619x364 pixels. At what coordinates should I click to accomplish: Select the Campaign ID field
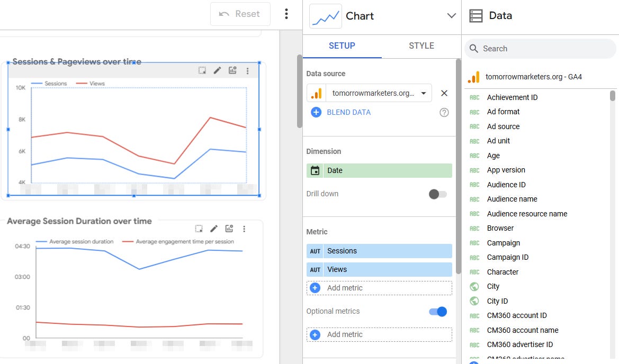[x=508, y=258]
